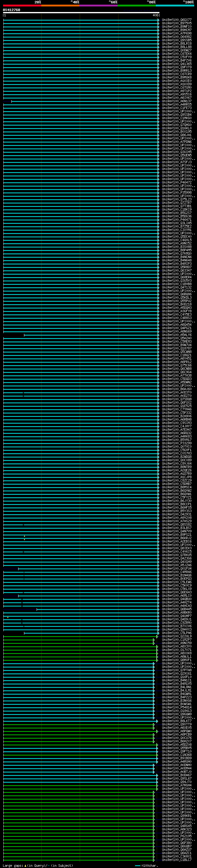
Task: Select hit UniRef100_Q75C66
Action: [x=177, y=365]
